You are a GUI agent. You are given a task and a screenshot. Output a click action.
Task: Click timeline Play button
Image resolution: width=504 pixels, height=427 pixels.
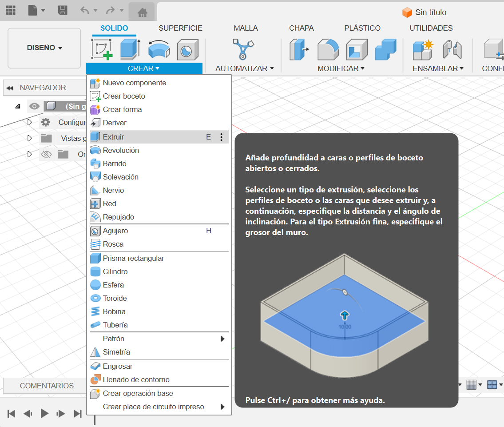coord(44,414)
